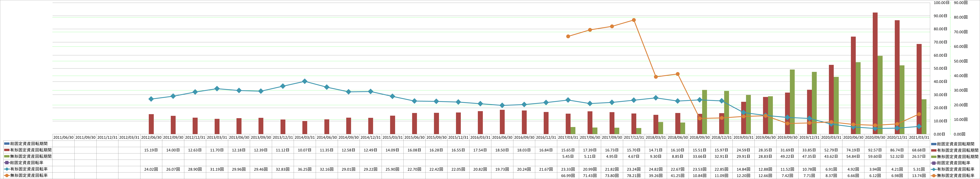Select the 19.73回 table cell
980x179 pixels.
click(502, 169)
